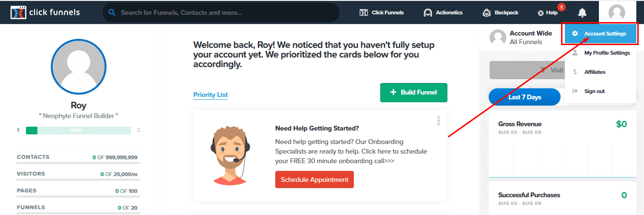Click Roy's large profile picture
The image size is (644, 215).
(80, 66)
